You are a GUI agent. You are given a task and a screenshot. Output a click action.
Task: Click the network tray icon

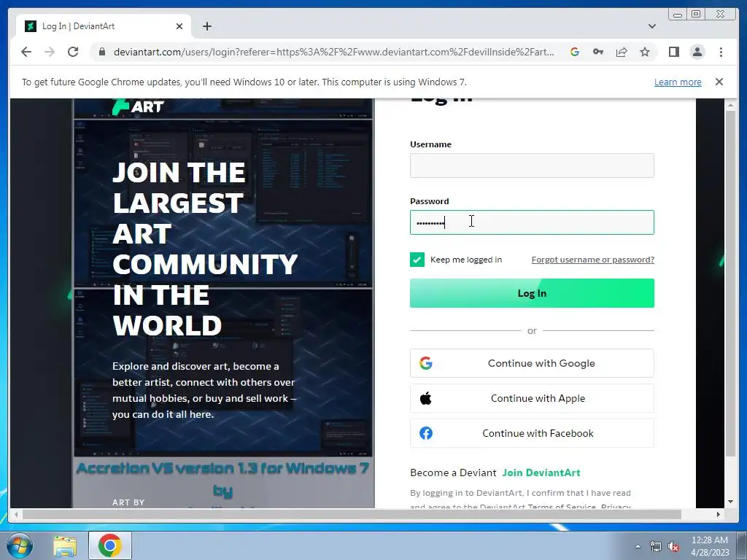656,547
